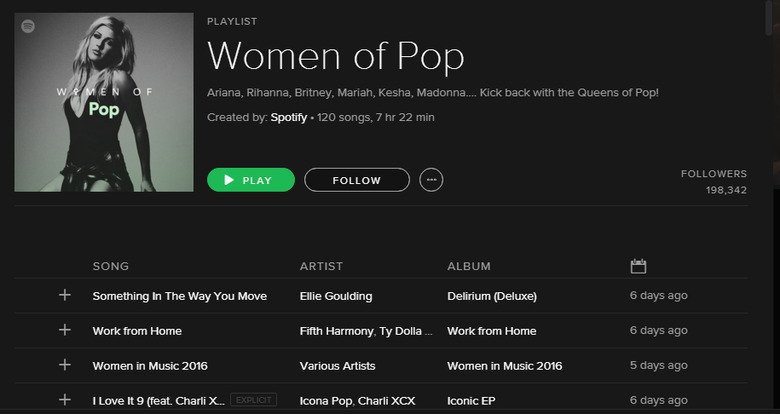Open the Delirium (Deluxe) album

(x=492, y=296)
